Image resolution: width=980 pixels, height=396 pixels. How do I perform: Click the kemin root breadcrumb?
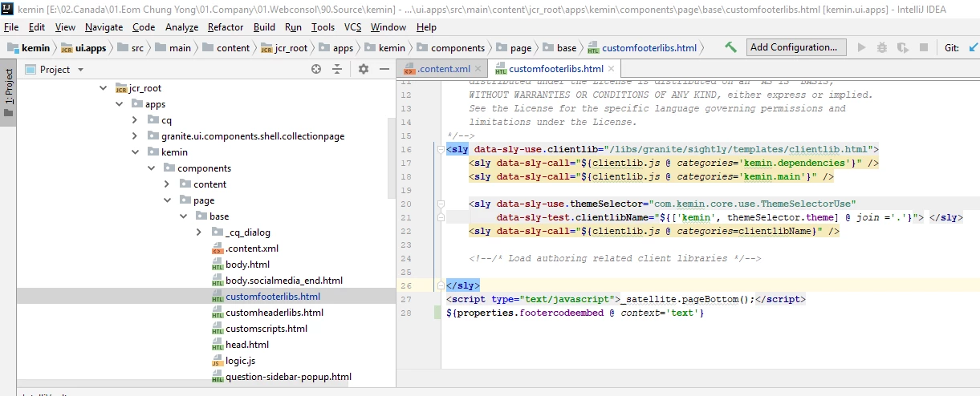tap(28, 48)
